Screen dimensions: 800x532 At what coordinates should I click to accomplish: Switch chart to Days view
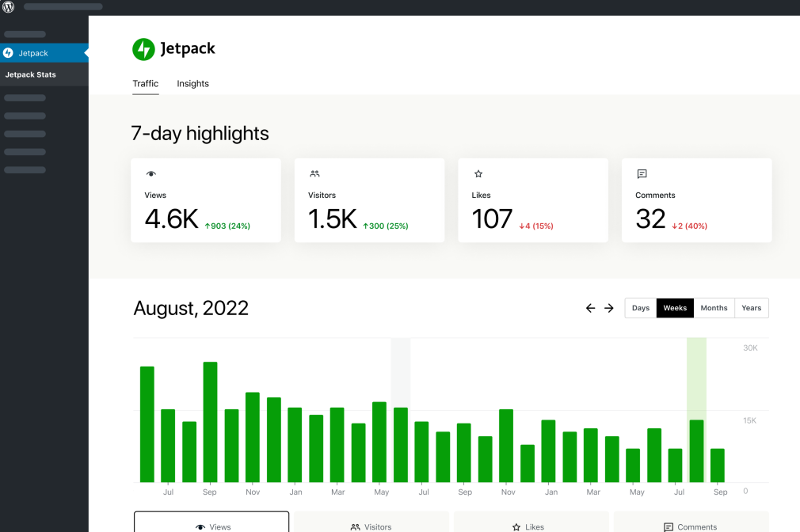click(641, 308)
